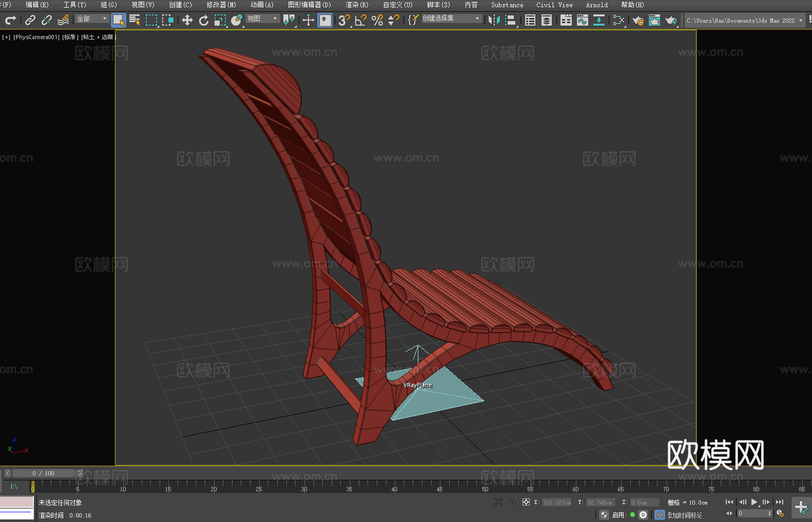Open Rendered Frame Window
812x522 pixels.
(x=654, y=21)
